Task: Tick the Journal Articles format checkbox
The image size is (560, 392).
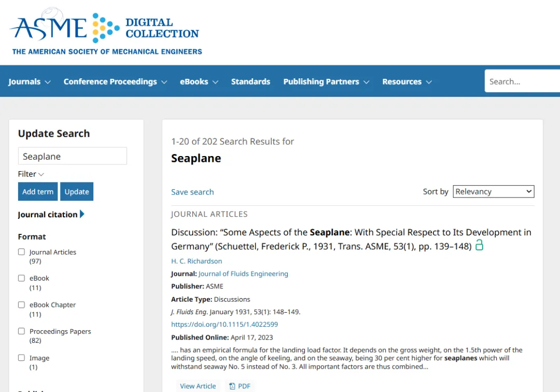Action: [x=21, y=252]
